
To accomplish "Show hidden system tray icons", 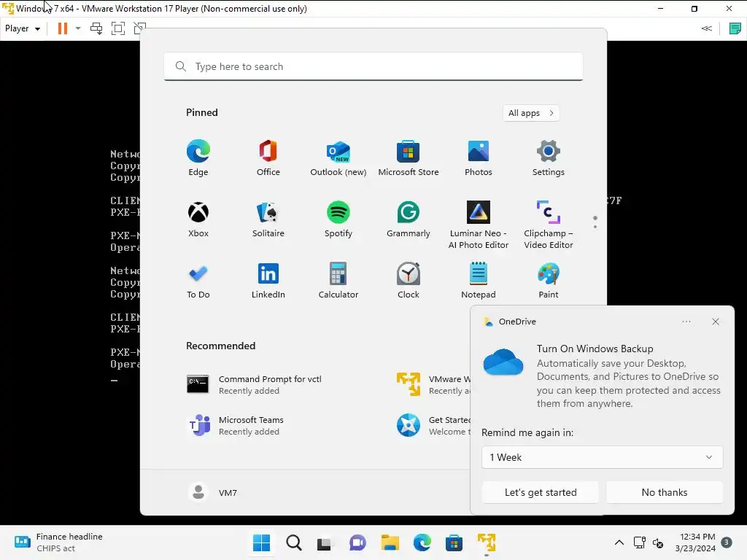I will (x=619, y=542).
